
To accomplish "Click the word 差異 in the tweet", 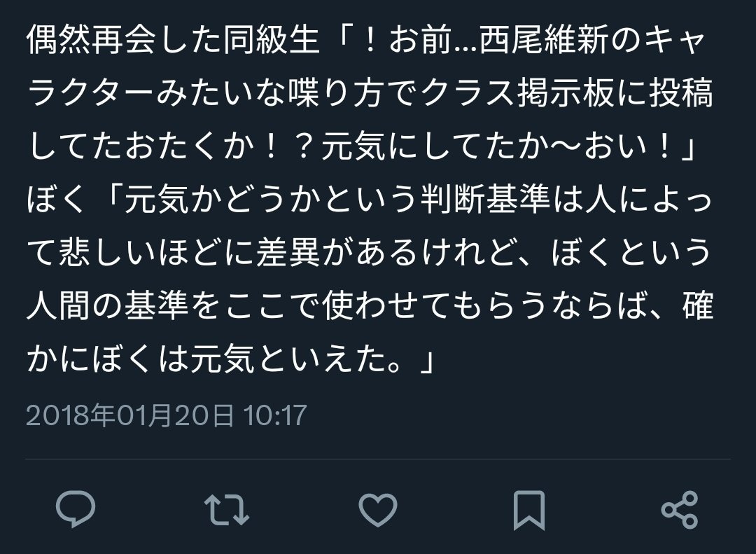I will [x=288, y=252].
